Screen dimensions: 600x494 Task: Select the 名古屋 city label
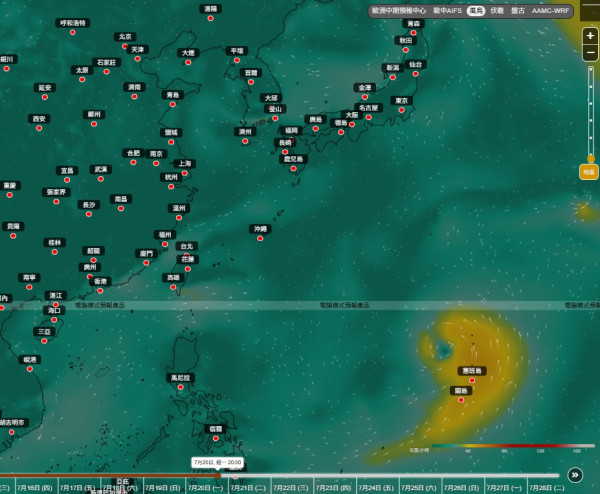tap(368, 108)
